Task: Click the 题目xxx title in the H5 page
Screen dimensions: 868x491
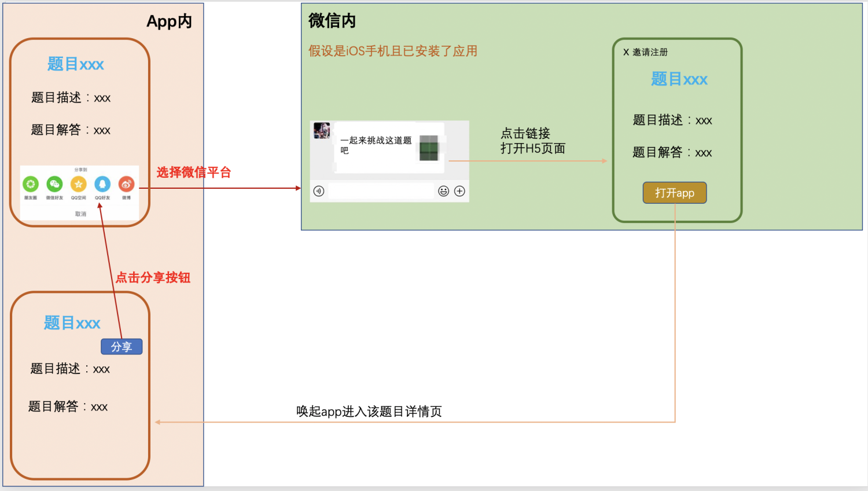Action: (679, 79)
